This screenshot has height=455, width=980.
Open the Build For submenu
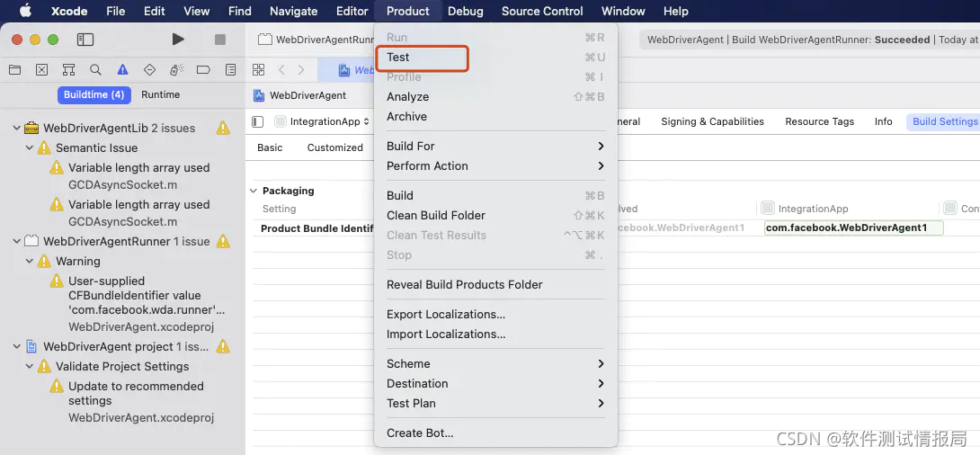(x=495, y=146)
